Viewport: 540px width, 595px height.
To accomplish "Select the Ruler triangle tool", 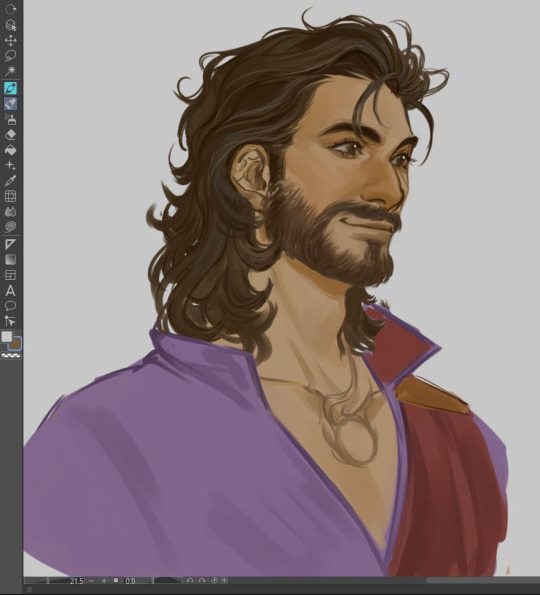I will click(11, 244).
